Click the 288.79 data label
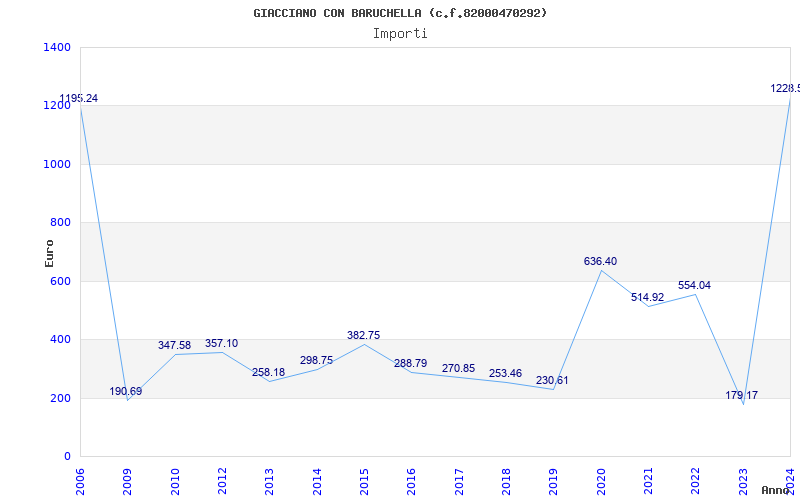Screen dimensions: 800x500 tap(410, 363)
